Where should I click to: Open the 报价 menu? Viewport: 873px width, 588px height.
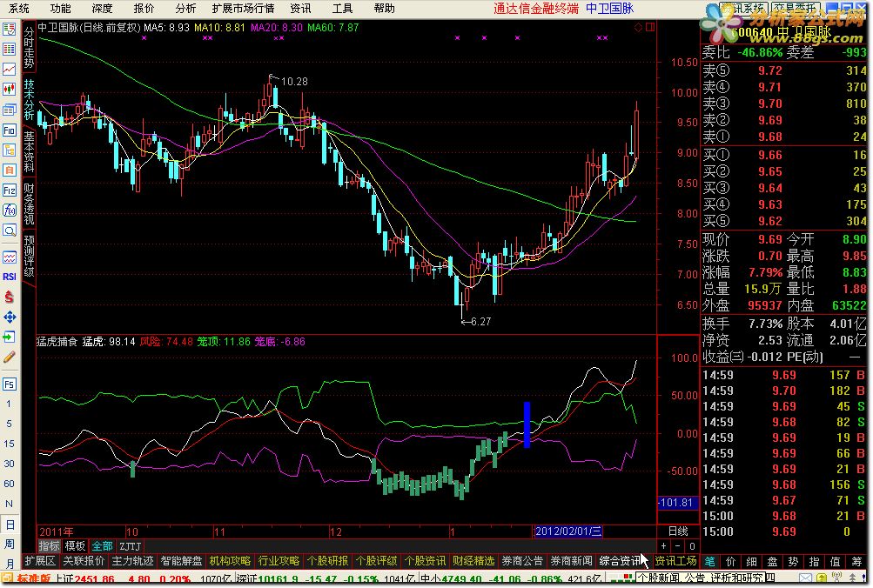(144, 9)
